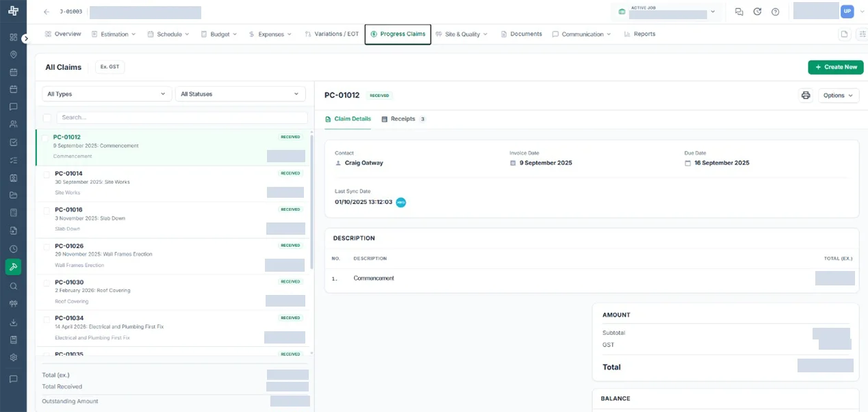
Task: Open the contact badge icon in sidebar
Action: (13, 178)
